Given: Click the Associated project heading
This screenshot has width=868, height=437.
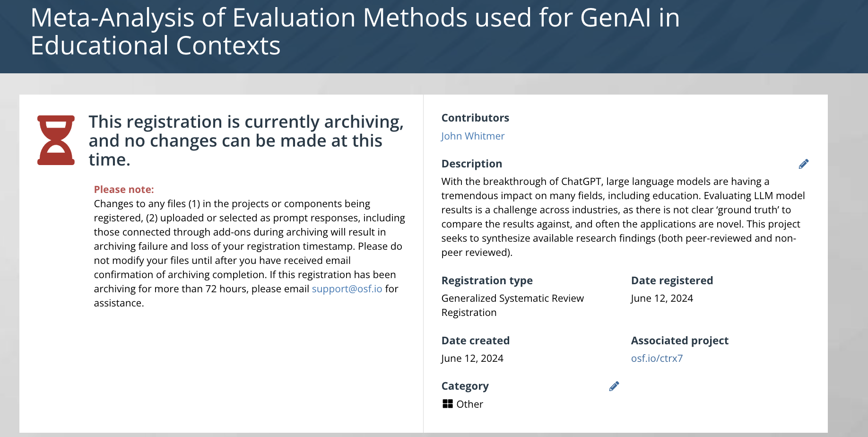Looking at the screenshot, I should pos(679,341).
